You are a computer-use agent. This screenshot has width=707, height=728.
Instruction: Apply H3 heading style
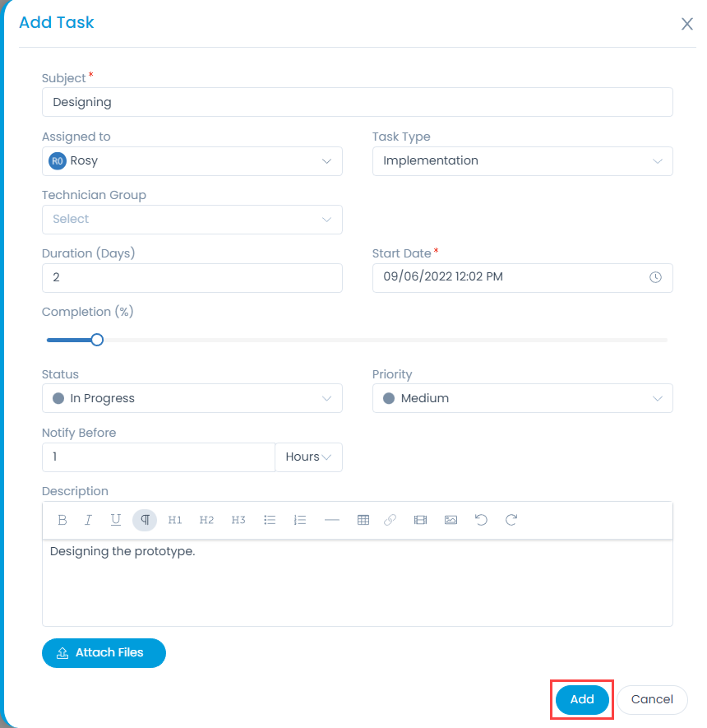[238, 520]
